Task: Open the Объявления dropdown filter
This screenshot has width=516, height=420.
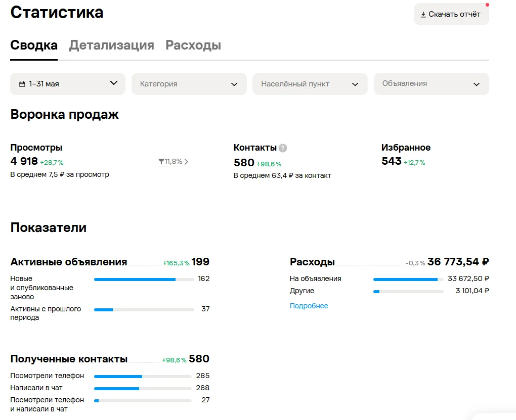Action: point(431,84)
